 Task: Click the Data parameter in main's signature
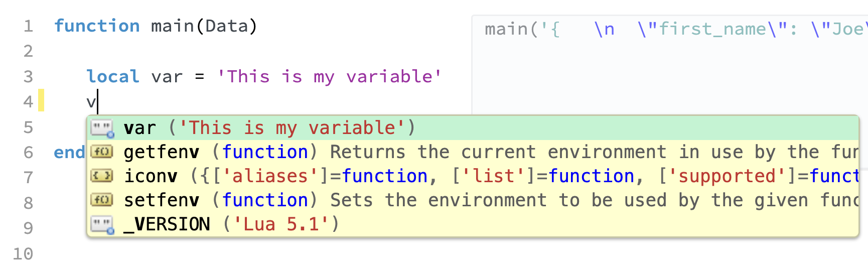pyautogui.click(x=227, y=26)
